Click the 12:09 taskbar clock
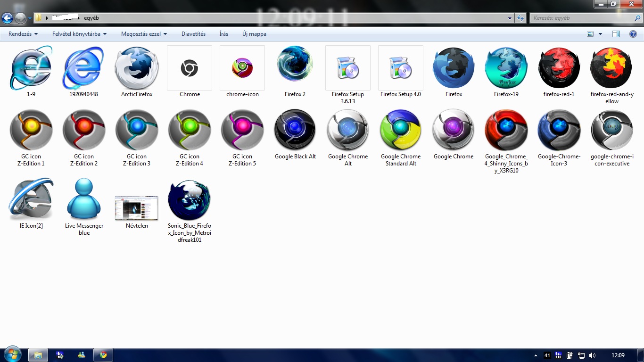The width and height of the screenshot is (644, 362). coord(618,355)
